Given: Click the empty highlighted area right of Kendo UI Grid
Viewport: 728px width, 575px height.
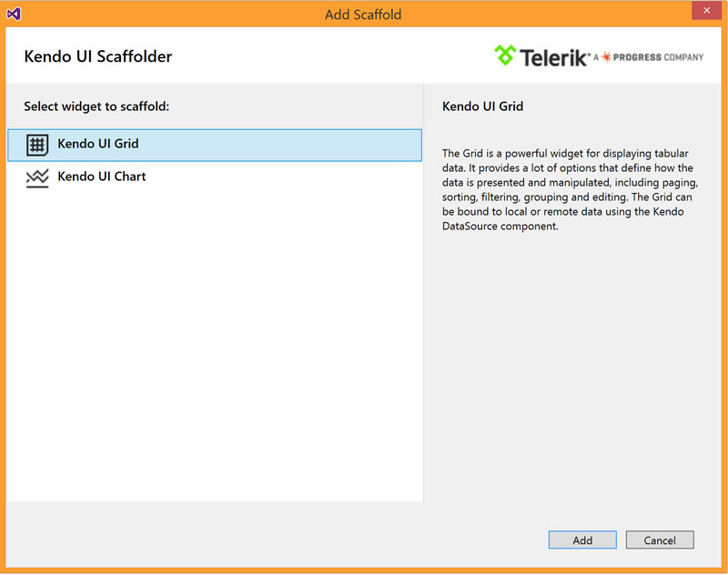Looking at the screenshot, I should coord(280,145).
